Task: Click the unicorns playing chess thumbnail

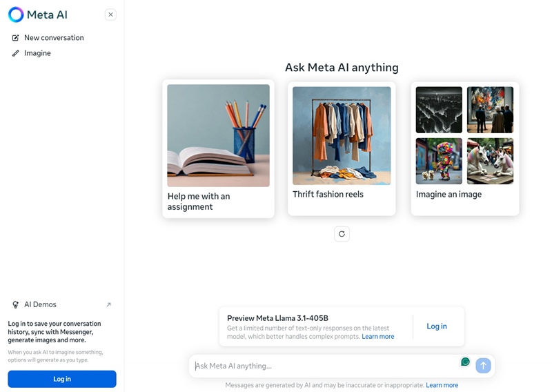Action: [490, 161]
